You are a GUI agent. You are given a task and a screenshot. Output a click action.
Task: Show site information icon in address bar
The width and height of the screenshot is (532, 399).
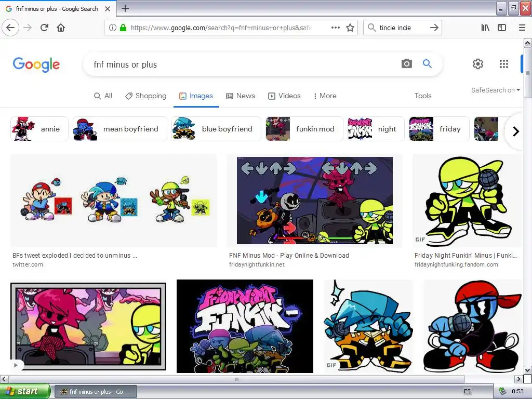[x=113, y=28]
